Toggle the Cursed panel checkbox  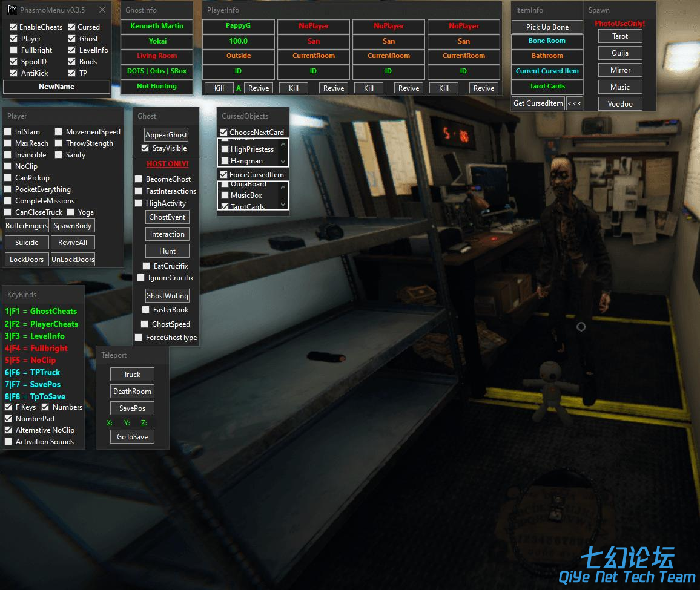click(x=71, y=27)
